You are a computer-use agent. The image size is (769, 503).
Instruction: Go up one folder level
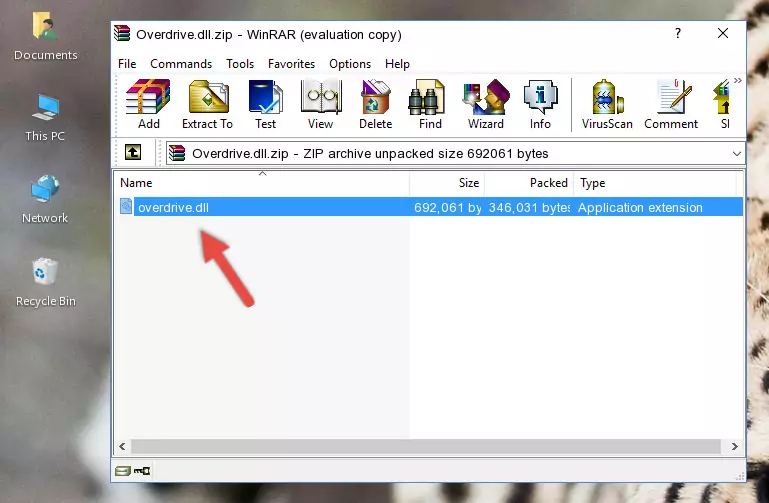[x=132, y=152]
